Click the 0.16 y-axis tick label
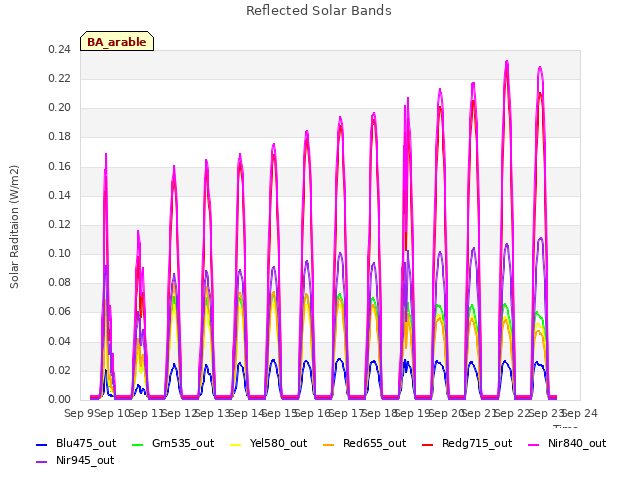The width and height of the screenshot is (640, 480). click(x=59, y=166)
